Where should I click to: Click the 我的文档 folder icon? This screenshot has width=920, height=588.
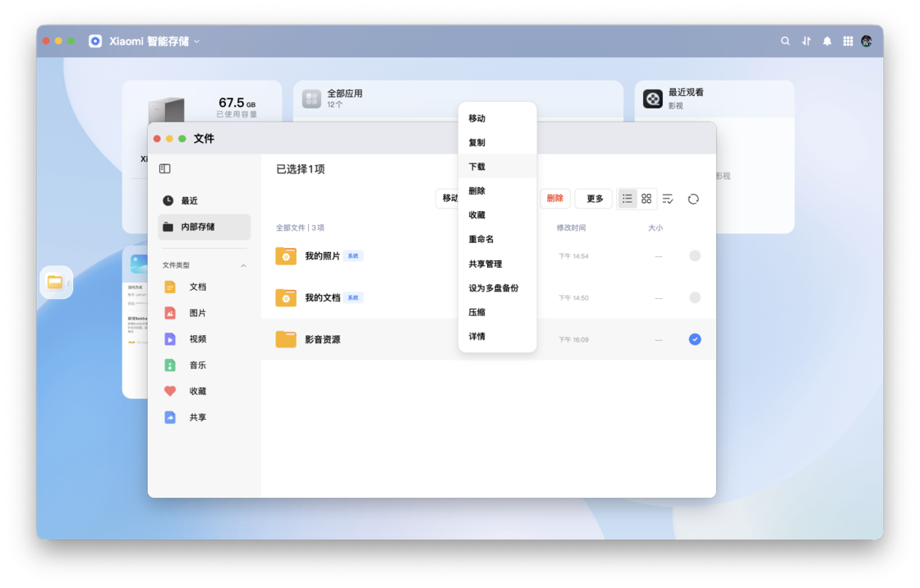[286, 297]
